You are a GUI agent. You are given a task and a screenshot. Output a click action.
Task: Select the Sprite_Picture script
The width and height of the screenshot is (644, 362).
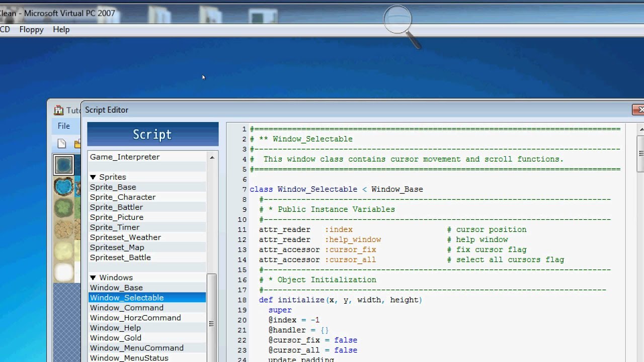[x=148, y=217]
